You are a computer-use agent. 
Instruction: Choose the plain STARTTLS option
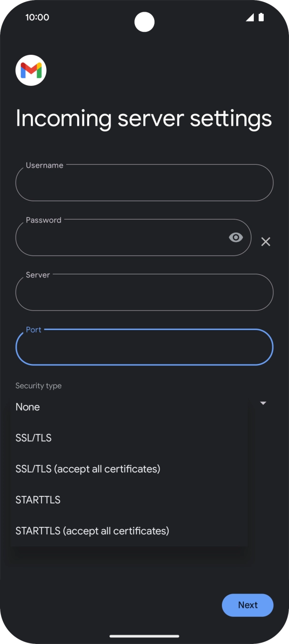pos(38,500)
